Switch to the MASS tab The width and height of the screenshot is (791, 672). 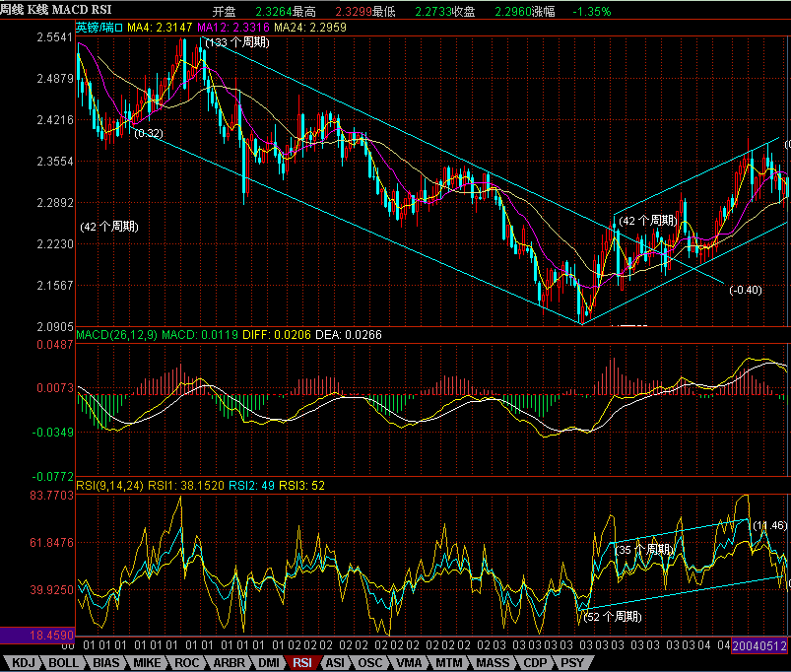click(493, 663)
